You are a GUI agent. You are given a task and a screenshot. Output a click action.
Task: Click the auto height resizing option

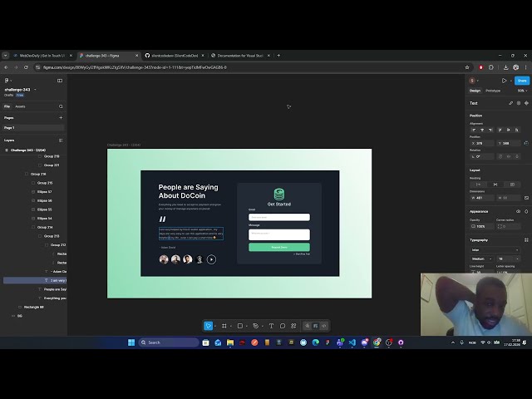click(x=495, y=185)
